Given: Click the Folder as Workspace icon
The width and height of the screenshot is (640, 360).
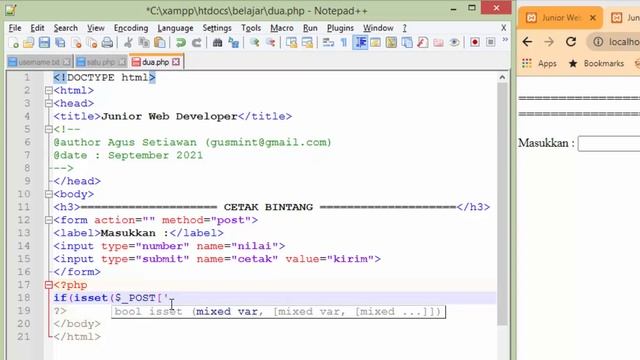Looking at the screenshot, I should [x=438, y=42].
